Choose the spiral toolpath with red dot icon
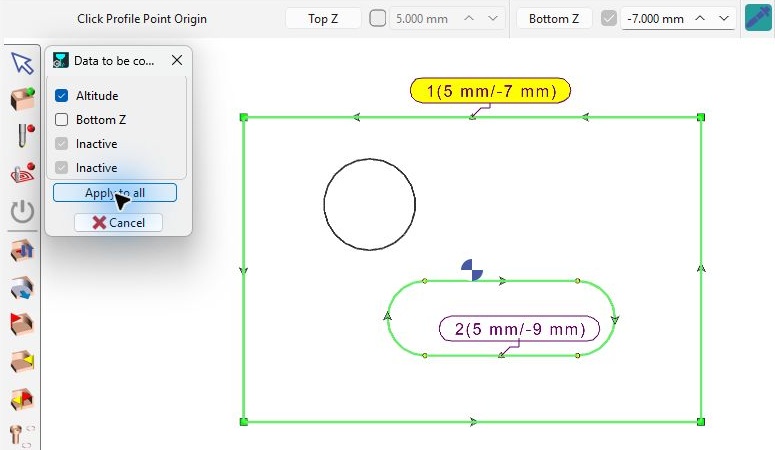This screenshot has width=775, height=450. (23, 173)
